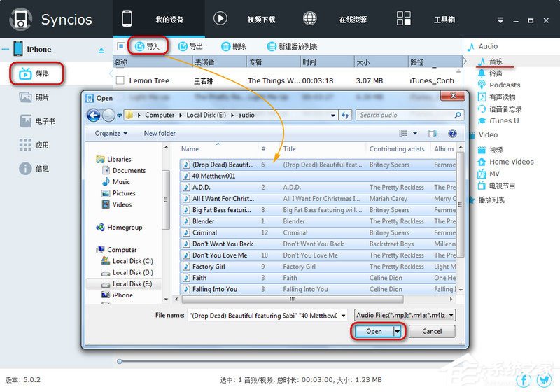Expand address bar path history dropdown
Image resolution: width=560 pixels, height=392 pixels.
point(333,115)
